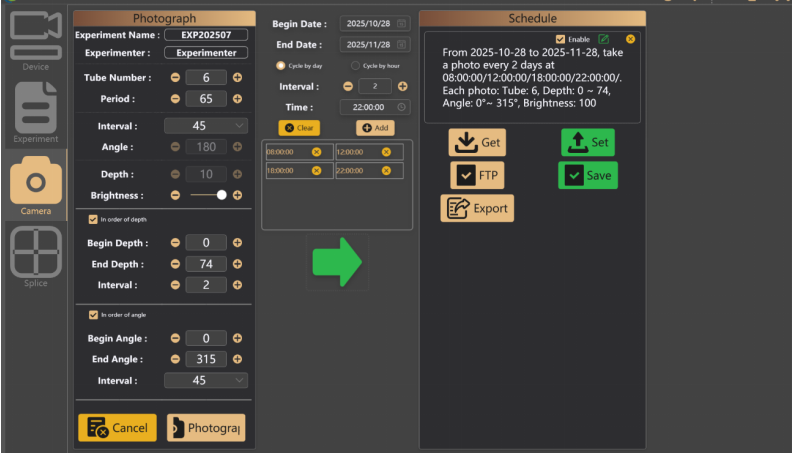Open the Splice sidebar tab
The height and width of the screenshot is (453, 792).
(x=35, y=255)
